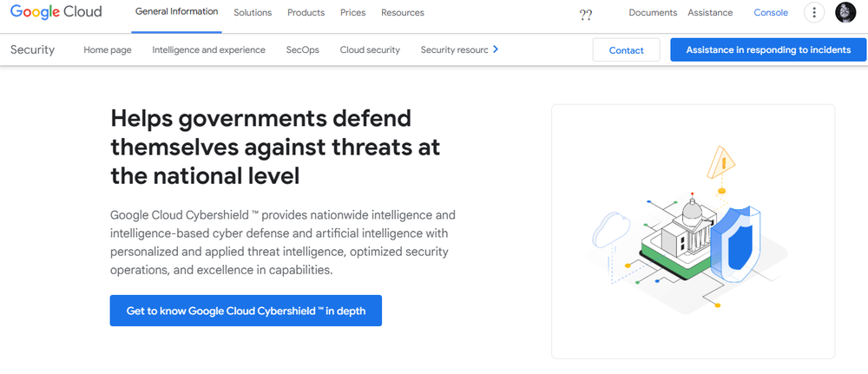Image resolution: width=868 pixels, height=374 pixels.
Task: Click the headline 'Helps governments defend themselves'
Action: click(x=276, y=148)
